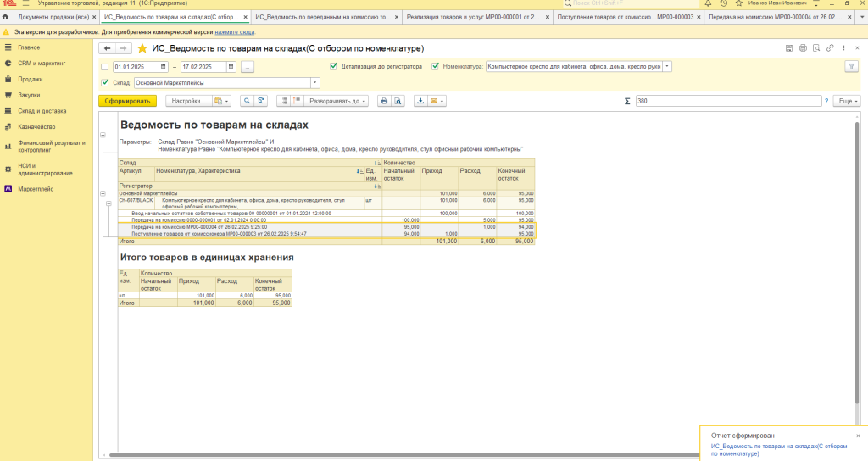Open the period selection ellipsis button
Image resolution: width=868 pixels, height=461 pixels.
tap(248, 67)
